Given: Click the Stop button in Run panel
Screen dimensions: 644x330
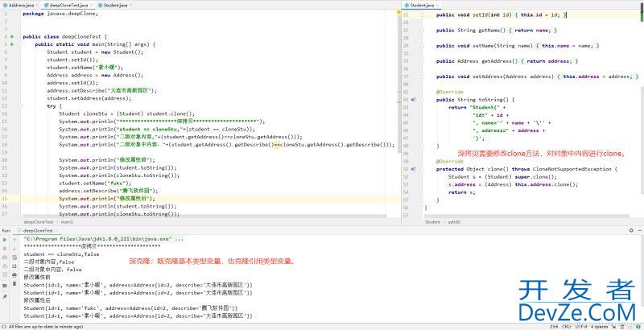Looking at the screenshot, I should (x=5, y=249).
